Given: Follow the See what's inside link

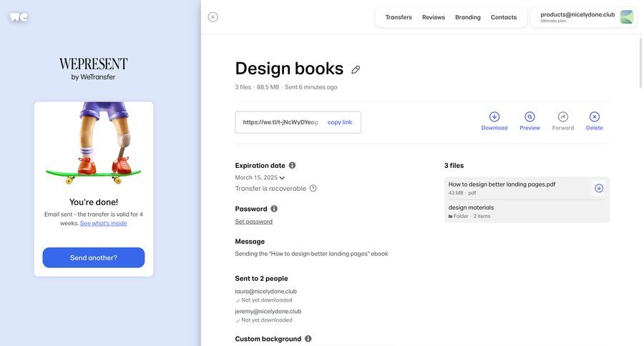Looking at the screenshot, I should 104,223.
